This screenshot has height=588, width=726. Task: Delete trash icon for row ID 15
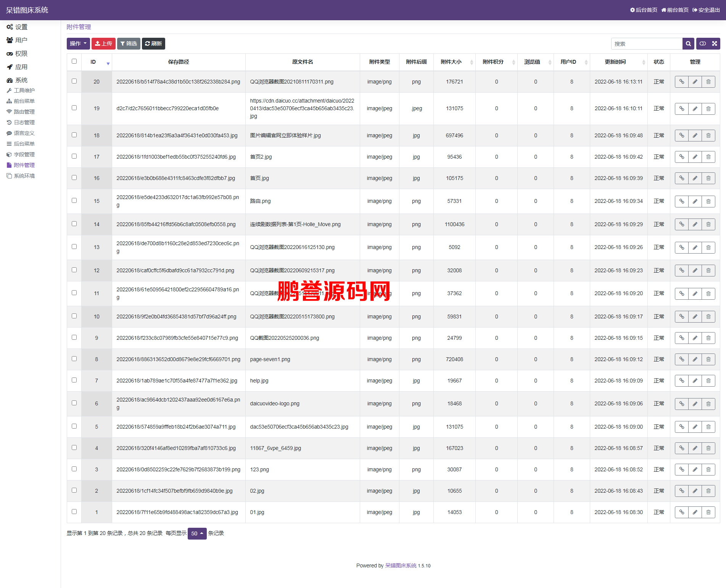click(708, 201)
